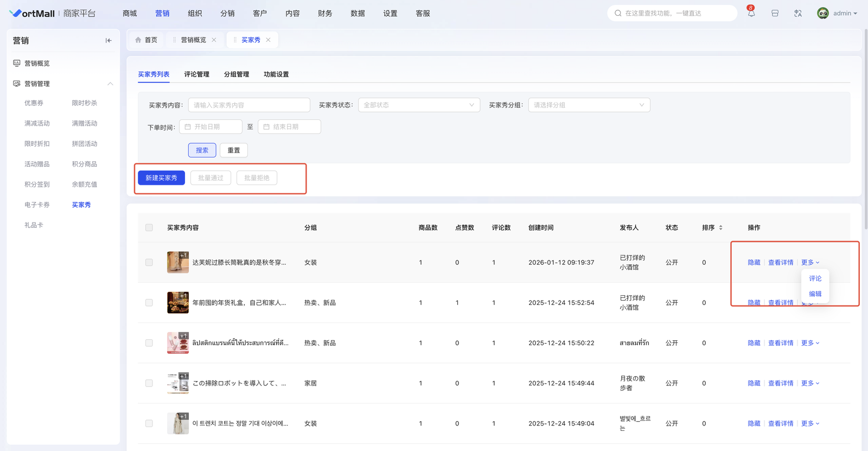This screenshot has height=451, width=868.
Task: Choose 编辑 from the open 更多 menu
Action: click(815, 294)
